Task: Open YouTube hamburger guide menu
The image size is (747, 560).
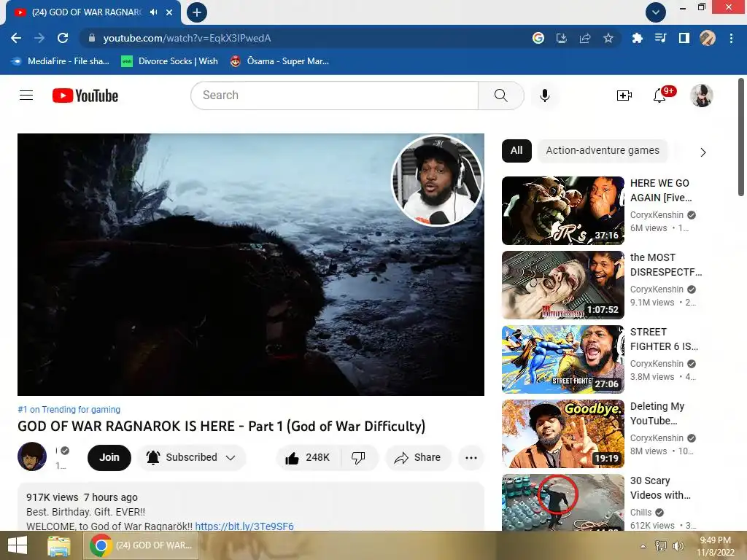Action: pyautogui.click(x=26, y=96)
